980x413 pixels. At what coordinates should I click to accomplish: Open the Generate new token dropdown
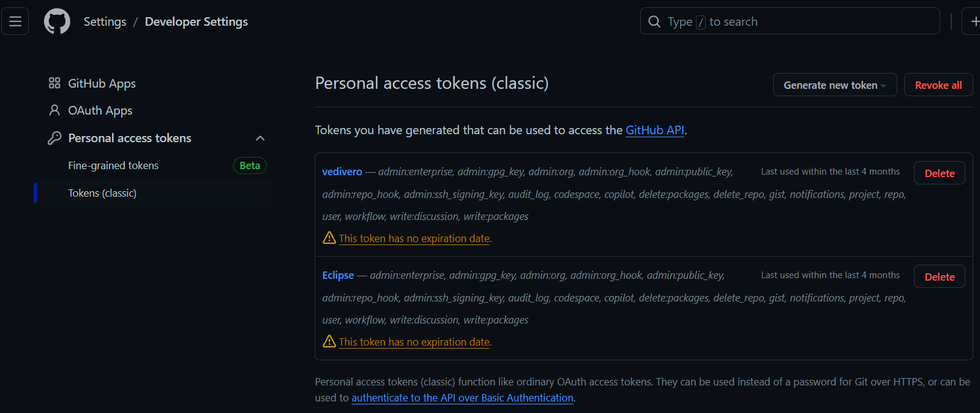tap(834, 85)
